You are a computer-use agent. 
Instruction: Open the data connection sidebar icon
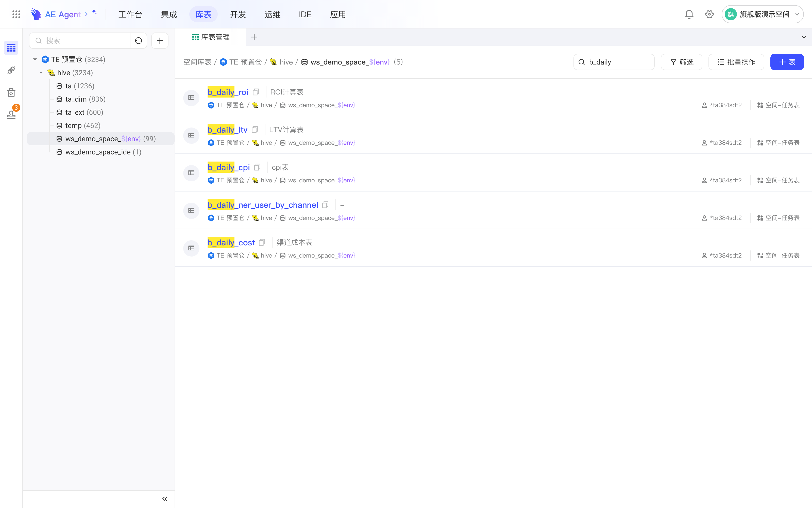point(11,70)
